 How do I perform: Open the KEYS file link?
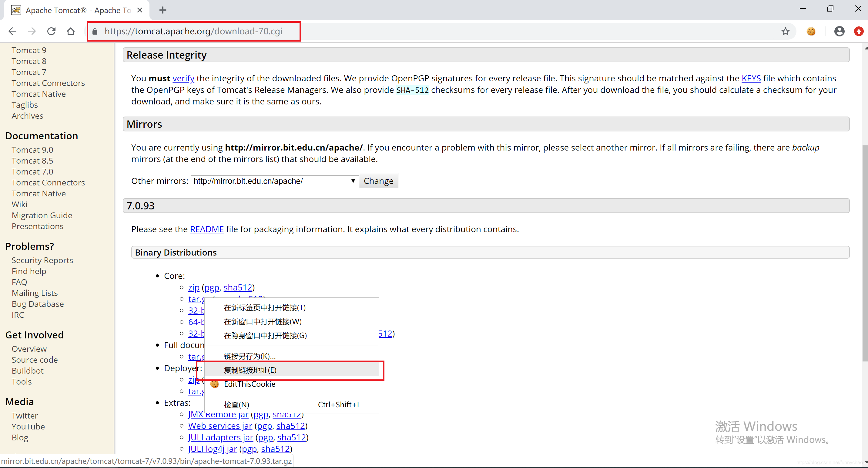(x=751, y=78)
